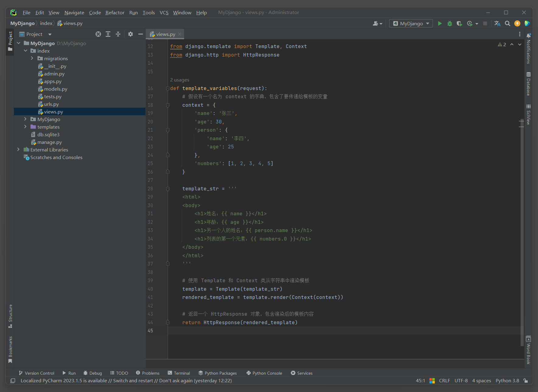Viewport: 538px width, 392px height.
Task: Start debugging with the bug icon
Action: pos(449,23)
